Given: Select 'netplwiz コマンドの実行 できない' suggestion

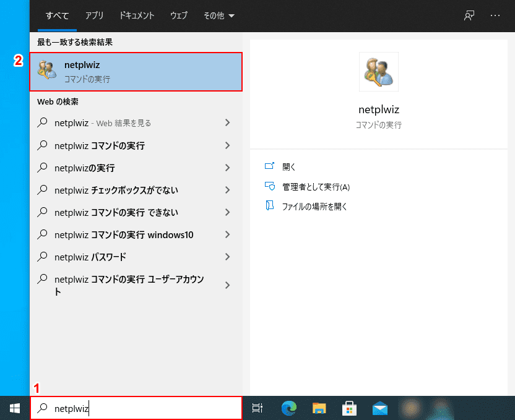Looking at the screenshot, I should point(136,212).
